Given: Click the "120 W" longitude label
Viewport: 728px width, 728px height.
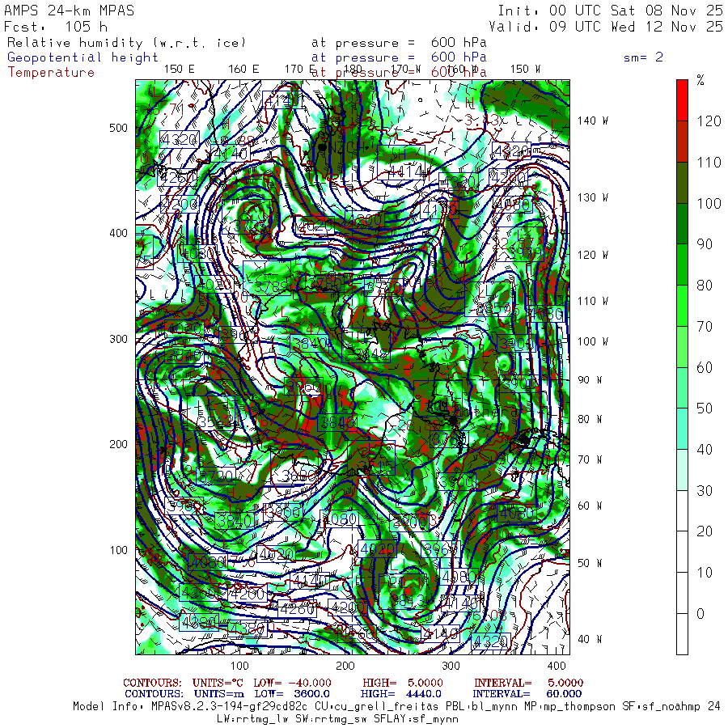Looking at the screenshot, I should tap(592, 255).
